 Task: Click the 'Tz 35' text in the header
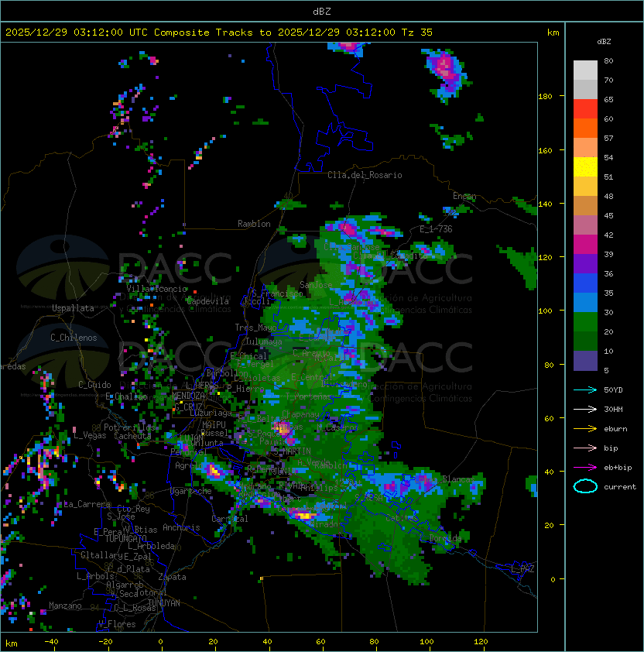click(x=417, y=33)
